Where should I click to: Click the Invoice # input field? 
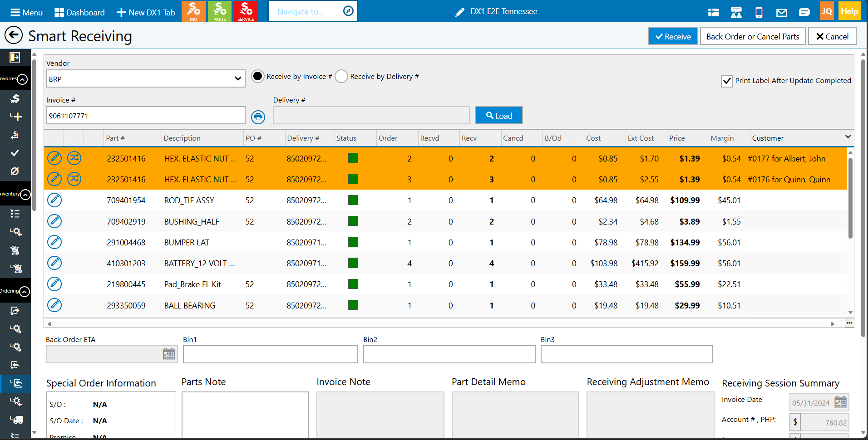pyautogui.click(x=146, y=115)
